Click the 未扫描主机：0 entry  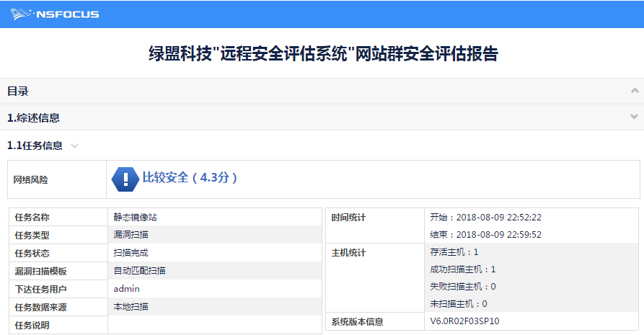coord(459,304)
